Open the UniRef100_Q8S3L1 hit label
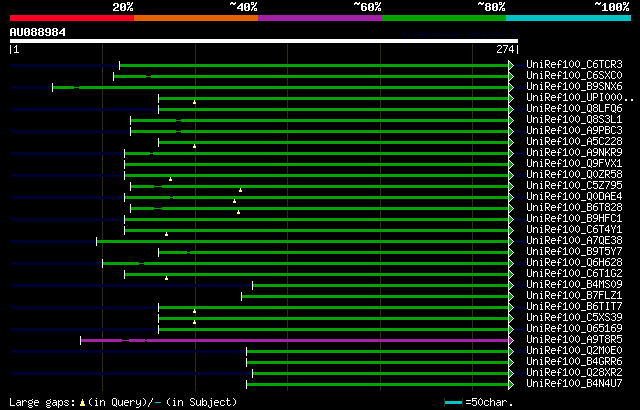The image size is (640, 410). pos(574,120)
